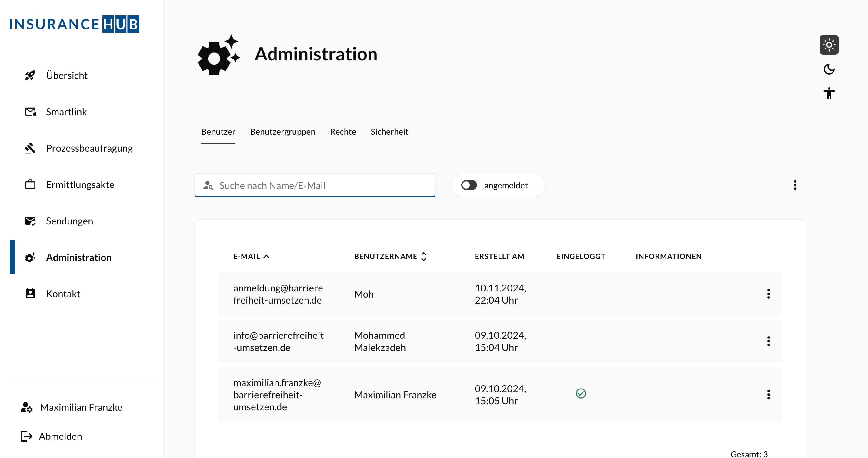Screen dimensions: 868x458
Task: Click date 09.10.2024, 15:04 Uhr
Action: [x=500, y=341]
